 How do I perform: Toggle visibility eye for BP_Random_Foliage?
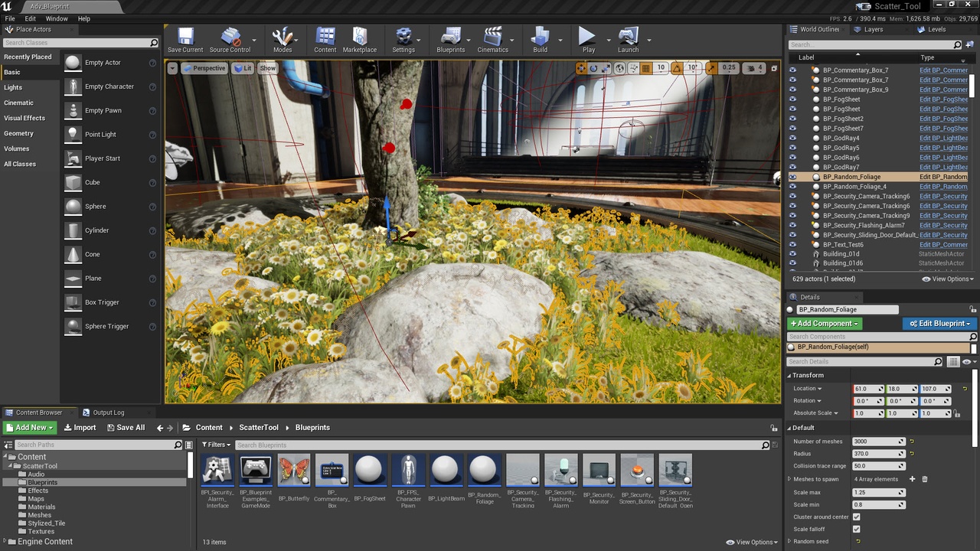792,177
